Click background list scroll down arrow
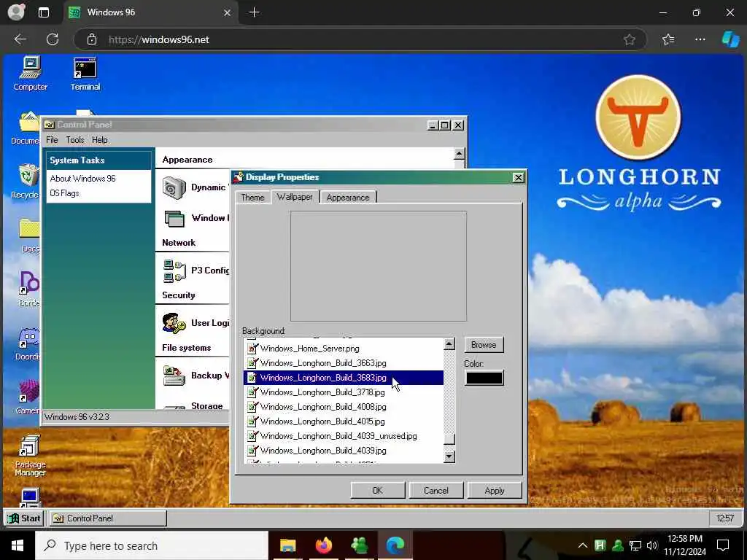747x560 pixels. [449, 456]
